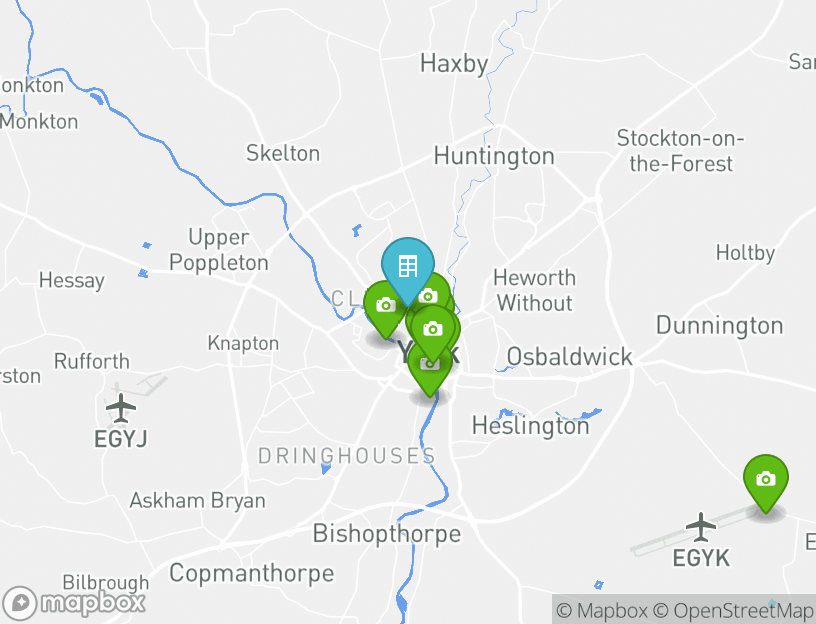Click the Copmanthorpe town label
The image size is (816, 624).
click(x=251, y=574)
